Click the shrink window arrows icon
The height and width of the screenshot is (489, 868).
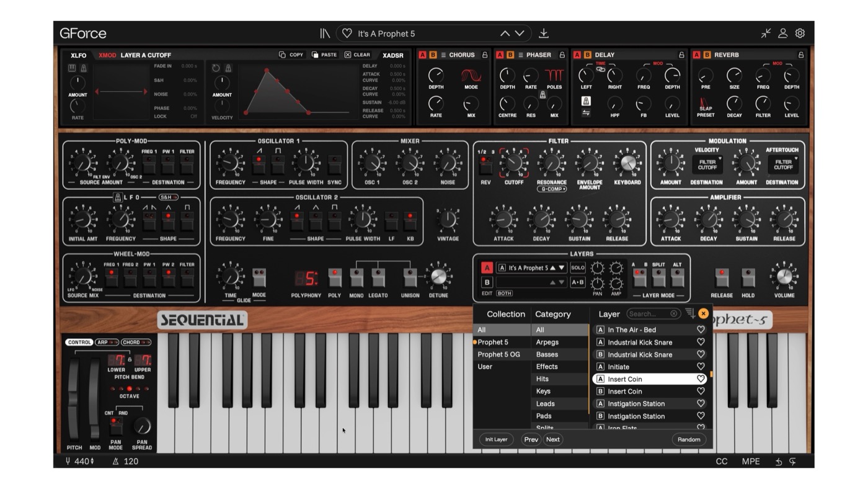click(766, 34)
